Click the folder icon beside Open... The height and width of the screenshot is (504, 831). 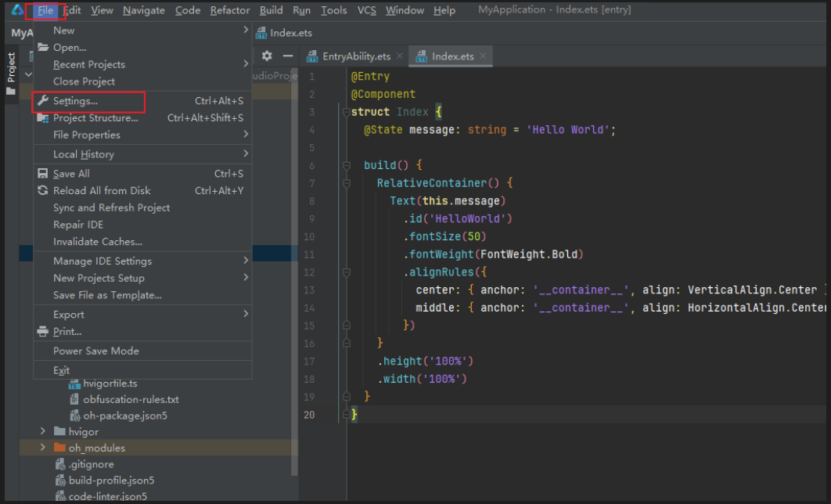pyautogui.click(x=43, y=47)
